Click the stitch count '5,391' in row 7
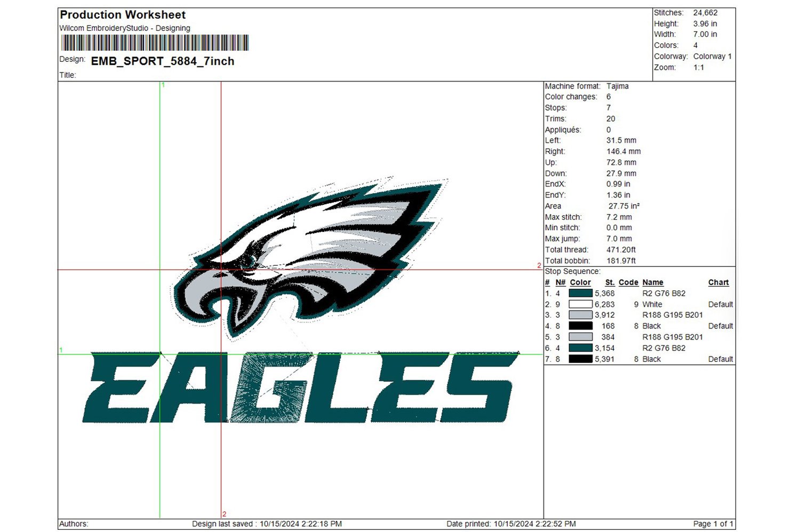The image size is (800, 532). [605, 359]
